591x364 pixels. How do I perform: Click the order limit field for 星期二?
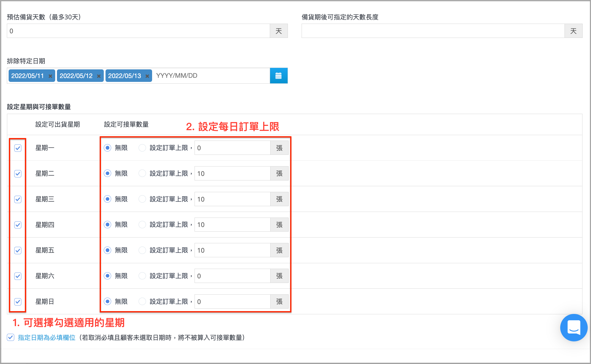[232, 173]
